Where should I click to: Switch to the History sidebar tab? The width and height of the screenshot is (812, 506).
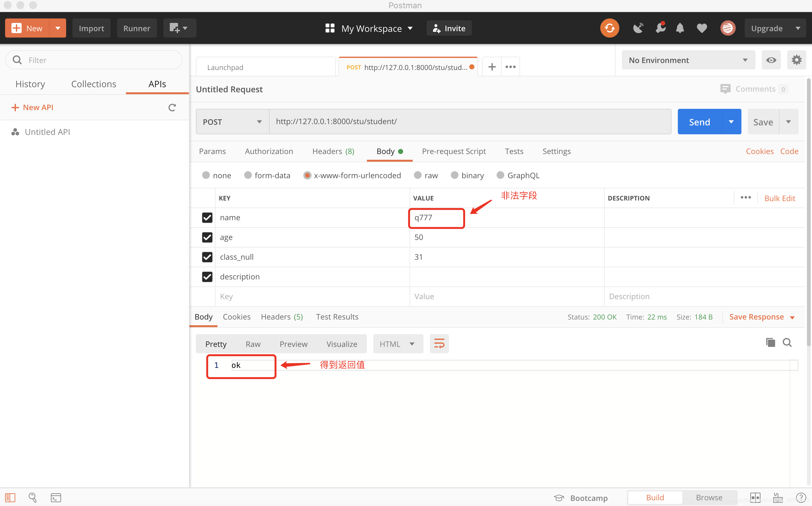pyautogui.click(x=30, y=84)
